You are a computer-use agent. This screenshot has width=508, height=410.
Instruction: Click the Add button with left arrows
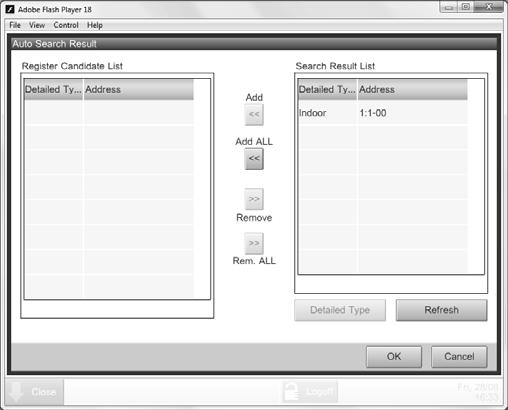(254, 115)
